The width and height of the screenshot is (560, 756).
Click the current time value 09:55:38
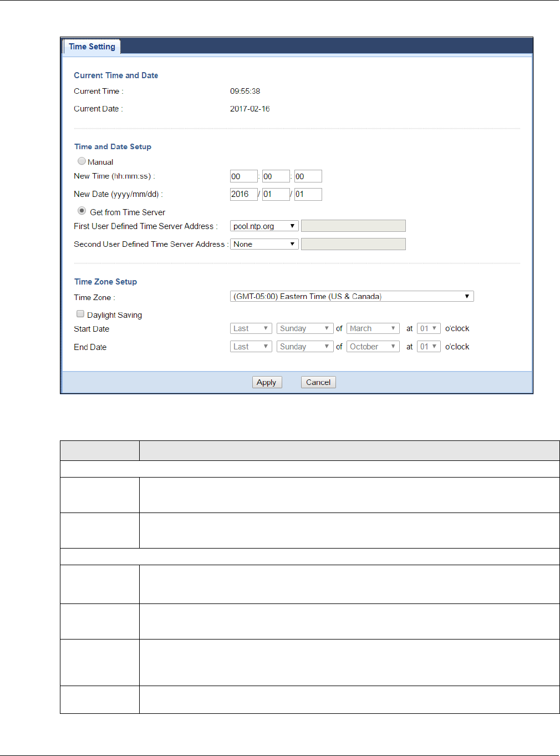pyautogui.click(x=245, y=91)
